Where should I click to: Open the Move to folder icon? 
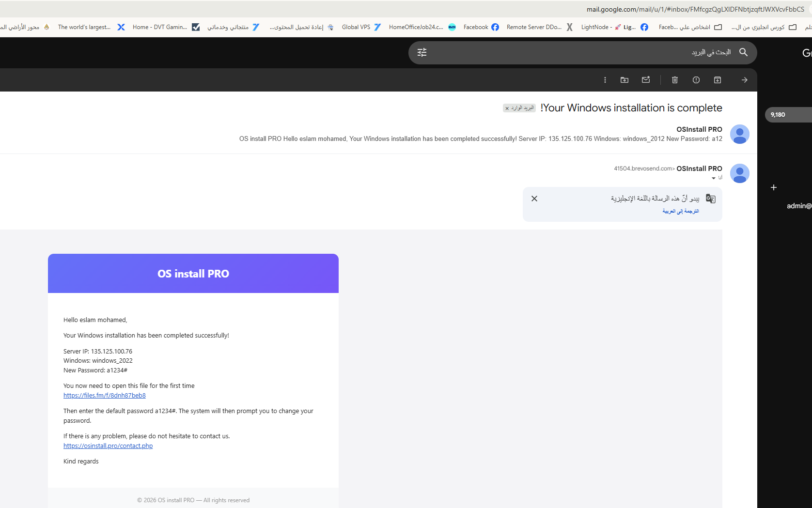[625, 80]
